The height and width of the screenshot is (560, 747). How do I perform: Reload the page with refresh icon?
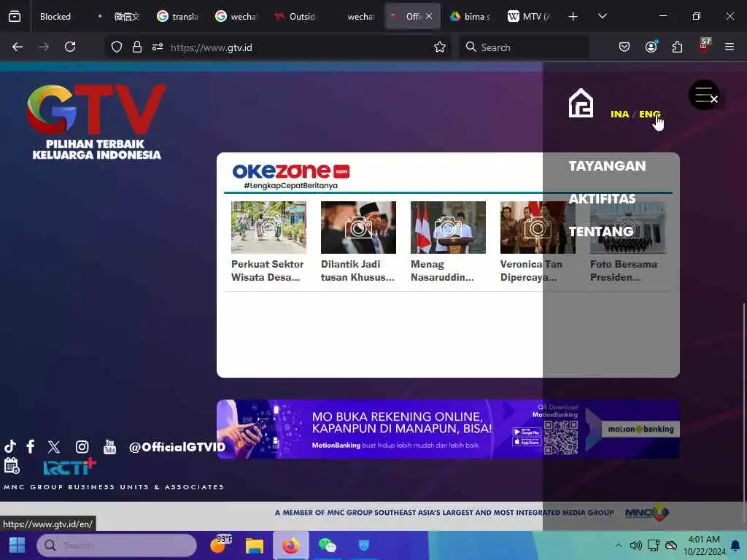click(x=70, y=47)
